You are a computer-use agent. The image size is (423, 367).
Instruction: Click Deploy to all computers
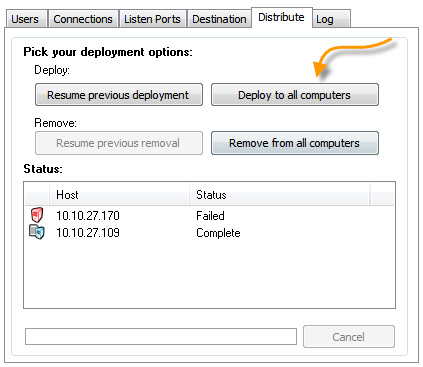[x=295, y=95]
